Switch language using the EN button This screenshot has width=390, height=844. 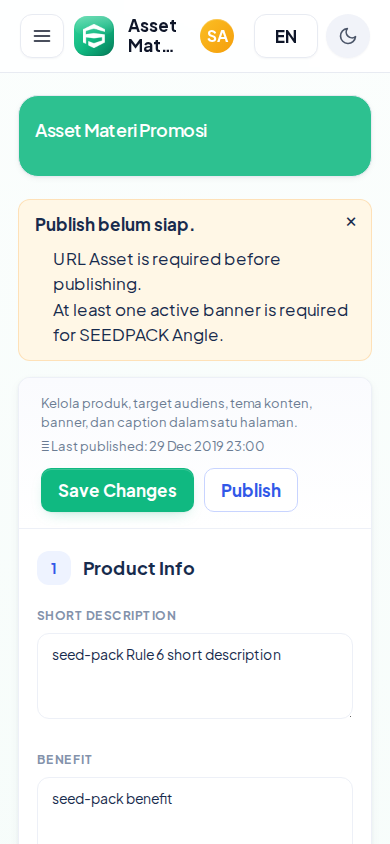point(286,36)
